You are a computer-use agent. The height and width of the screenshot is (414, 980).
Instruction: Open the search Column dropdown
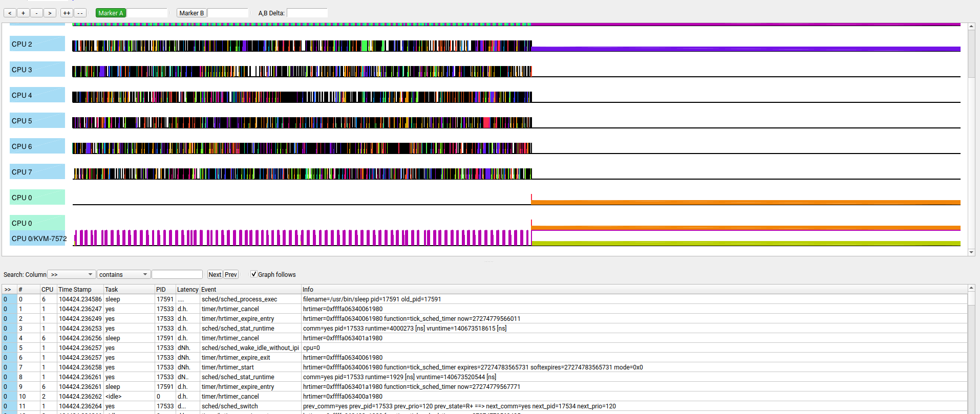coord(71,275)
